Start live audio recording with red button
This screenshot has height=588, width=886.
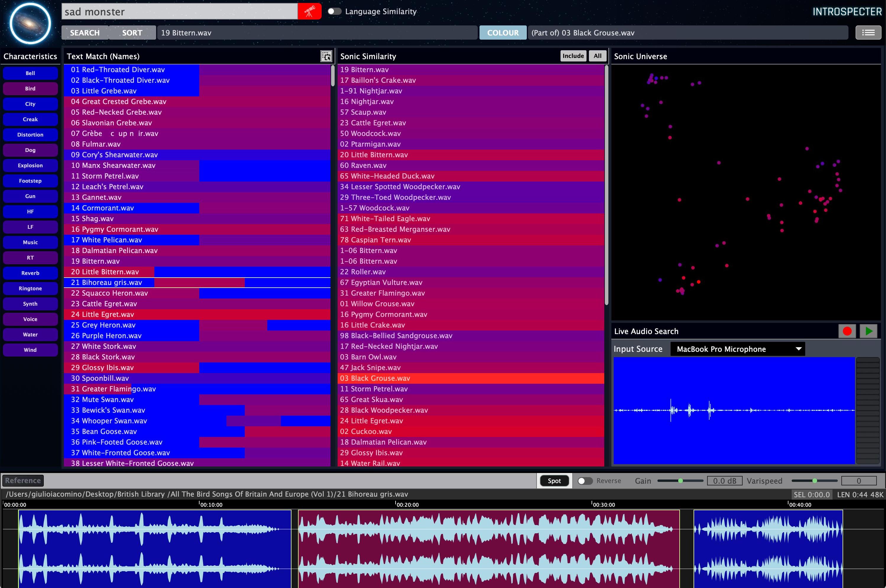(847, 331)
